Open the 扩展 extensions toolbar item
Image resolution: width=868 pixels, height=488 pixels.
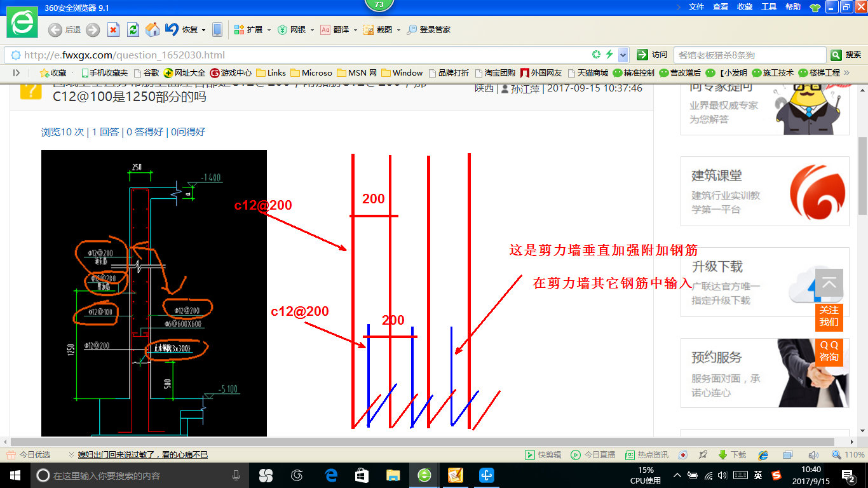248,30
